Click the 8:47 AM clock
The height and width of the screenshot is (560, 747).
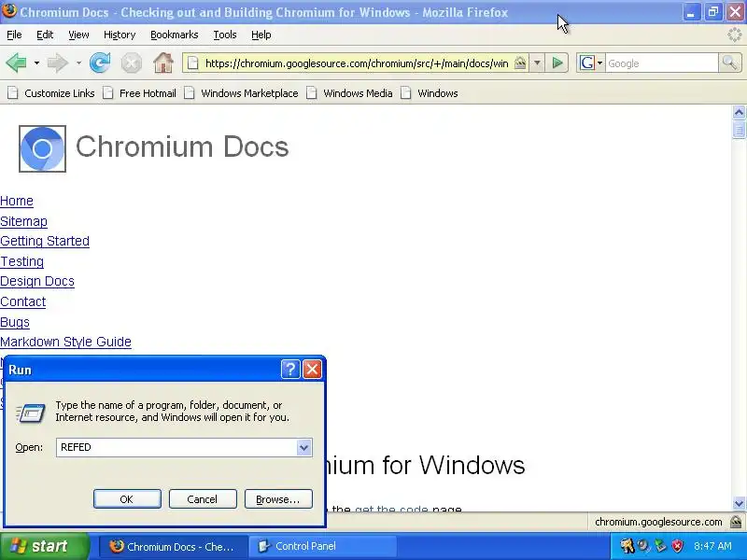coord(712,546)
